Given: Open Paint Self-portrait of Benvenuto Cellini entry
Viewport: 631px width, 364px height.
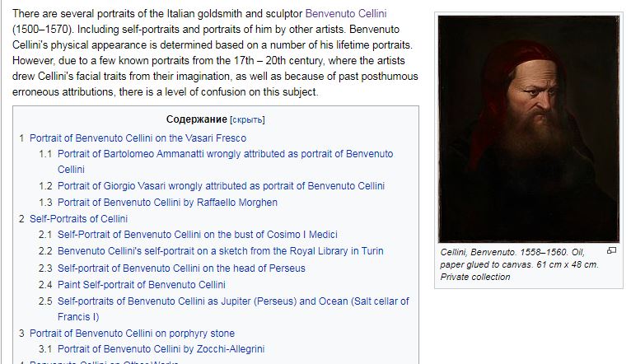Looking at the screenshot, I should [141, 285].
